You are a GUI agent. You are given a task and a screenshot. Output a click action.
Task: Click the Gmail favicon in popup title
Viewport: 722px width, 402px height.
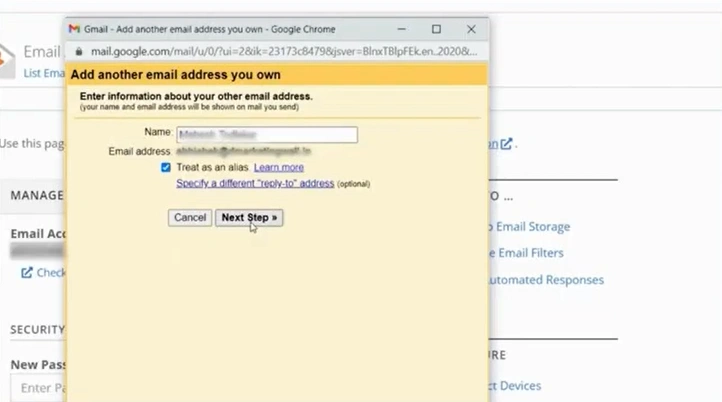pyautogui.click(x=74, y=29)
